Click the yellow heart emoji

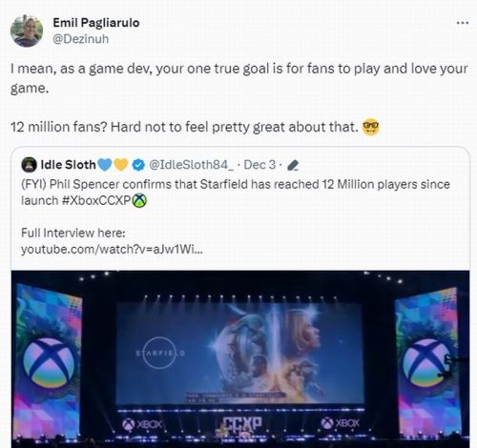tap(121, 165)
